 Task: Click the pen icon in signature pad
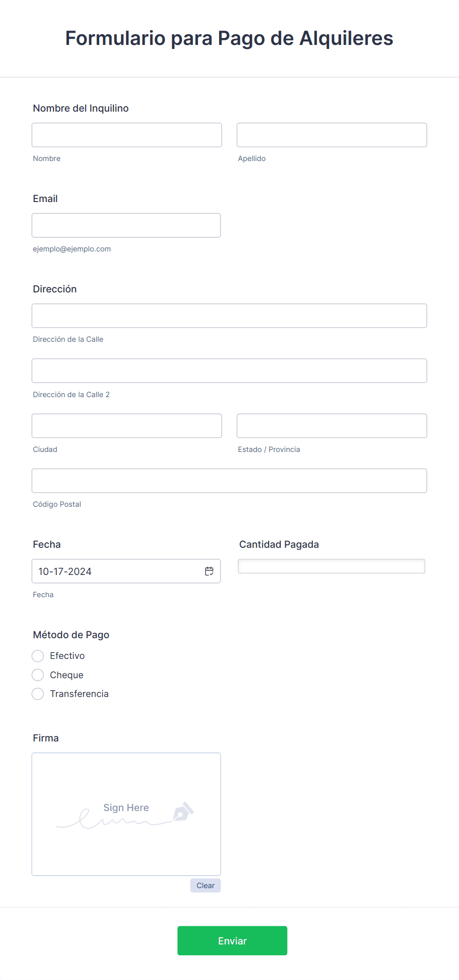(x=183, y=812)
